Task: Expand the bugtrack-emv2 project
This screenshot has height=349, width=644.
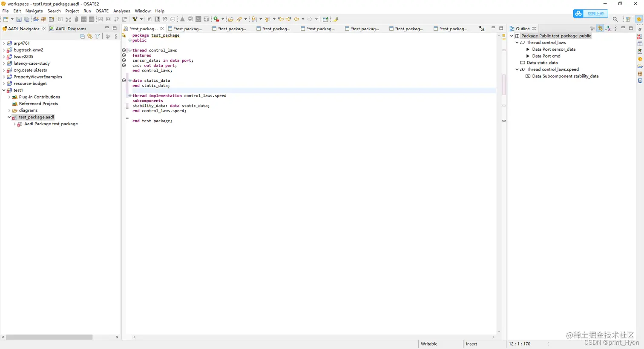Action: pos(4,50)
